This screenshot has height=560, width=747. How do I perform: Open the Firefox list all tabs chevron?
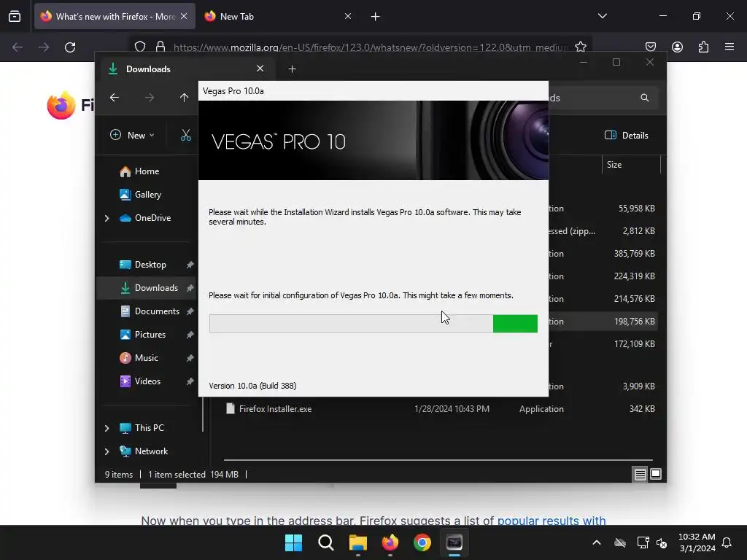tap(602, 16)
